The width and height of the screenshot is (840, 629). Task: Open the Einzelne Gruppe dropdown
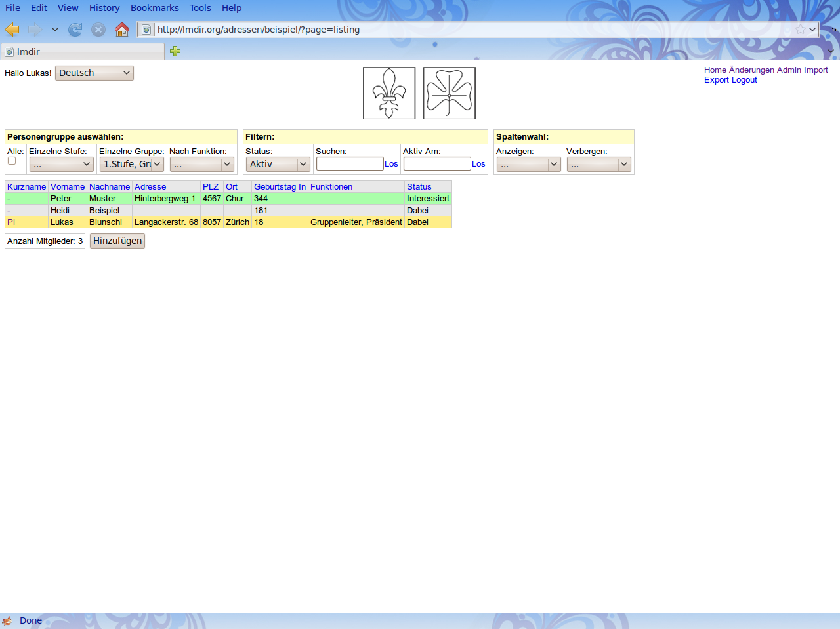pos(132,164)
